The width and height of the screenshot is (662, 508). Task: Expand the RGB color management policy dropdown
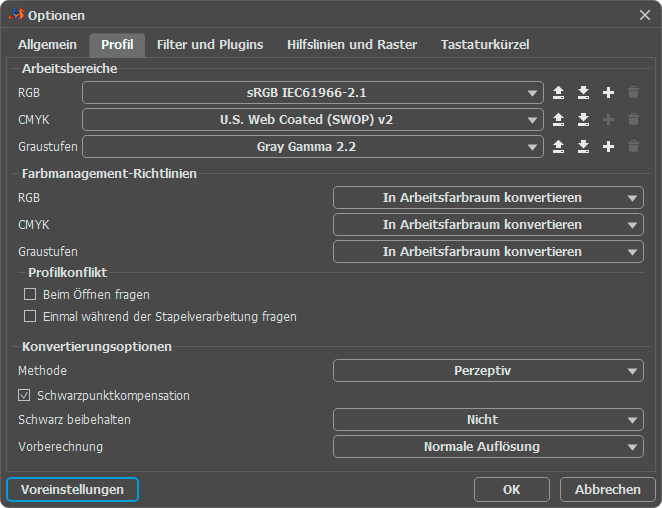click(488, 198)
